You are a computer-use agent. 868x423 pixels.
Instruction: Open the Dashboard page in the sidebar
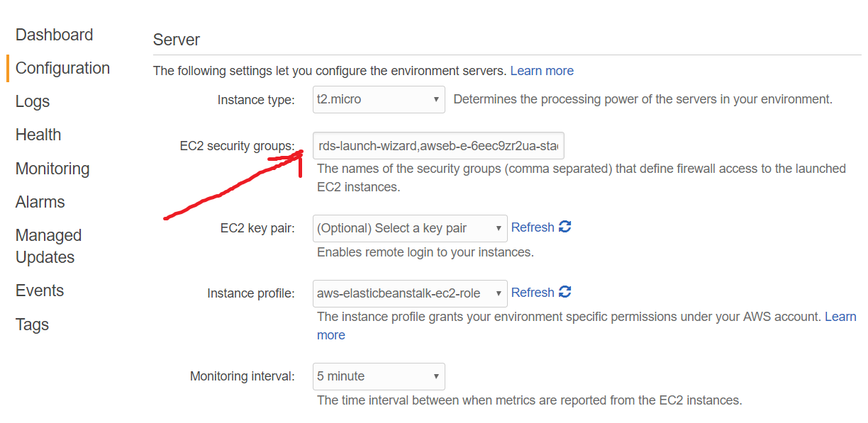click(54, 35)
